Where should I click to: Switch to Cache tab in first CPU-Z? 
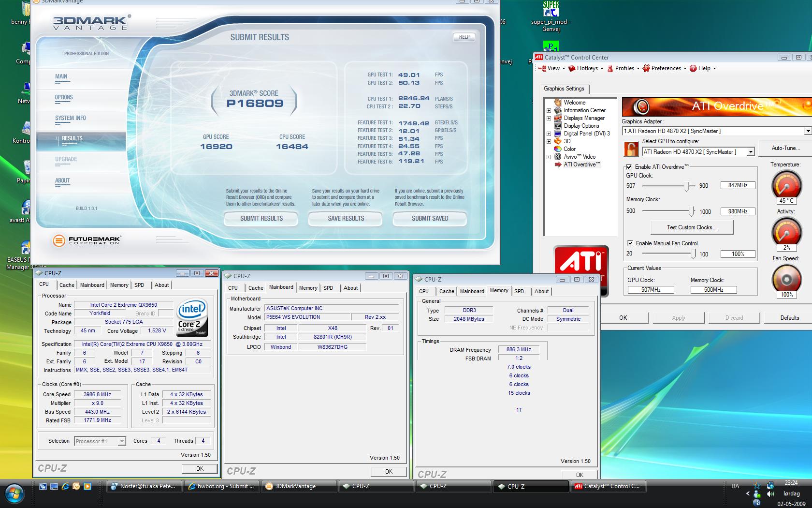(67, 285)
